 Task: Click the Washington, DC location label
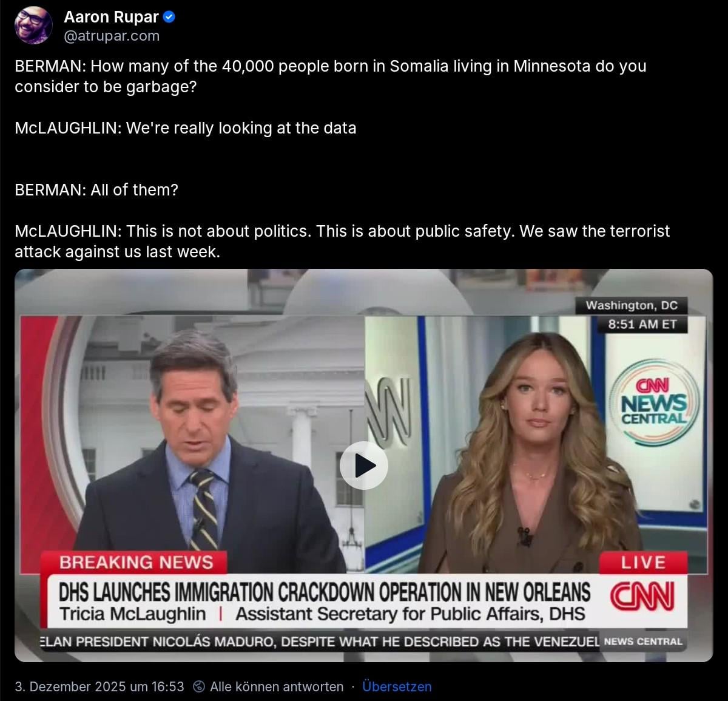click(632, 305)
